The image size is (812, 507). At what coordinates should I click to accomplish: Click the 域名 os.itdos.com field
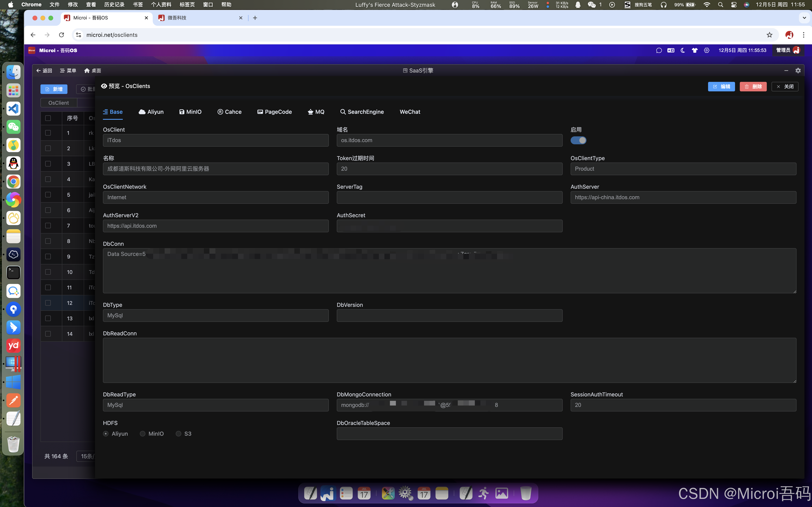coord(449,140)
